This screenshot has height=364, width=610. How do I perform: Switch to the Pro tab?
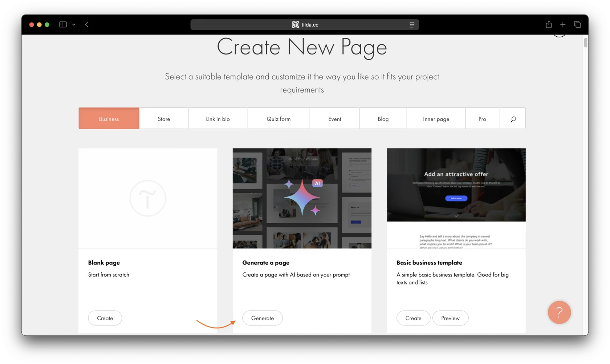[482, 118]
